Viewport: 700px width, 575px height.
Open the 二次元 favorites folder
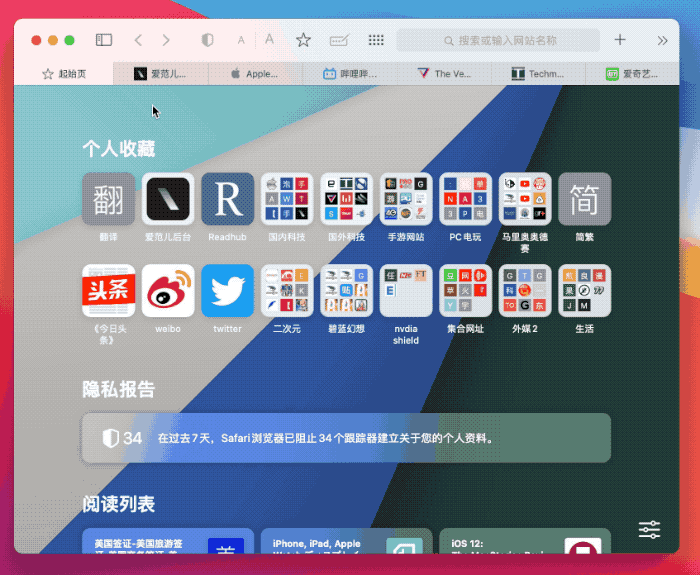[287, 291]
